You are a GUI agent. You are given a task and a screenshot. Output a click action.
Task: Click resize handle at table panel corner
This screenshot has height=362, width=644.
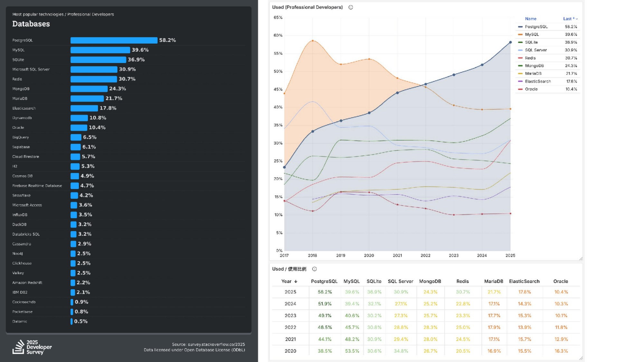click(x=581, y=358)
